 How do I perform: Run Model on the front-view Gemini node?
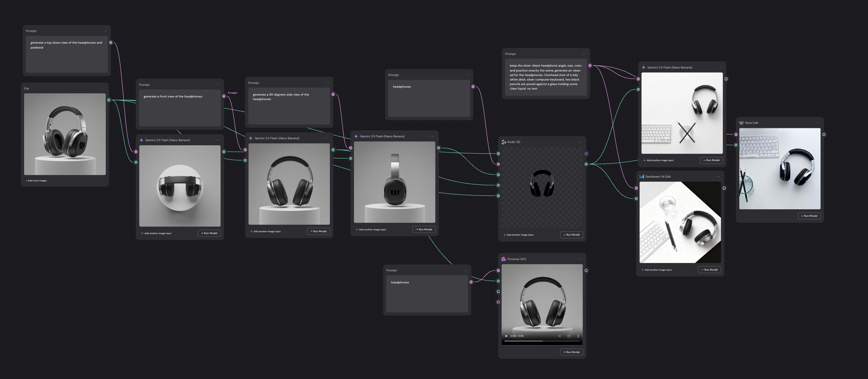pos(319,231)
